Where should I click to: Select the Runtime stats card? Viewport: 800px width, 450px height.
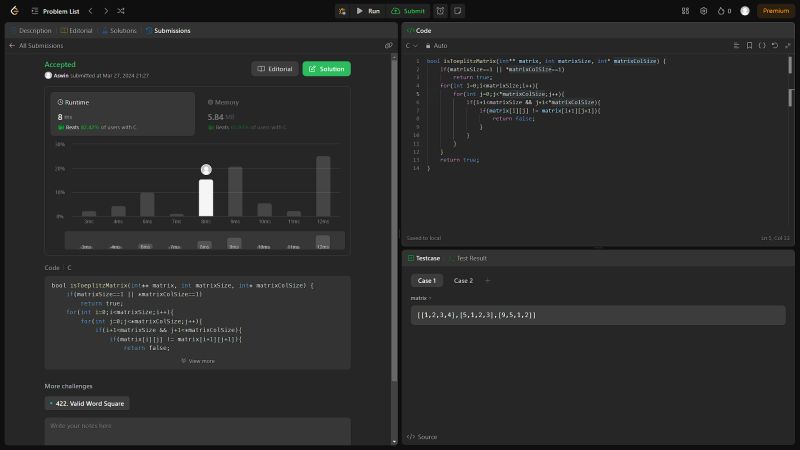[122, 114]
